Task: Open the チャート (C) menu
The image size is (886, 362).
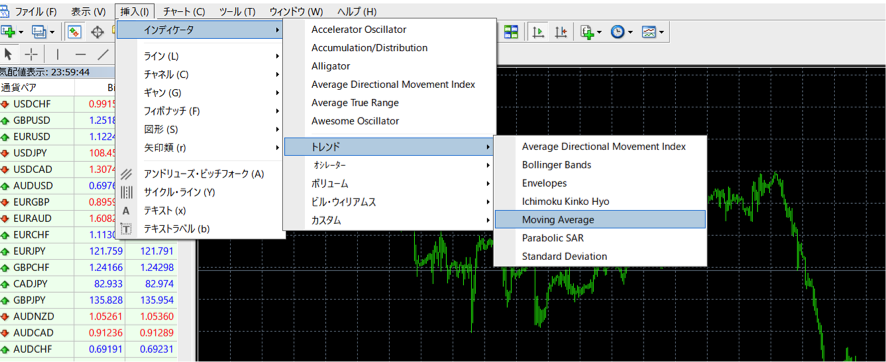Action: [184, 11]
